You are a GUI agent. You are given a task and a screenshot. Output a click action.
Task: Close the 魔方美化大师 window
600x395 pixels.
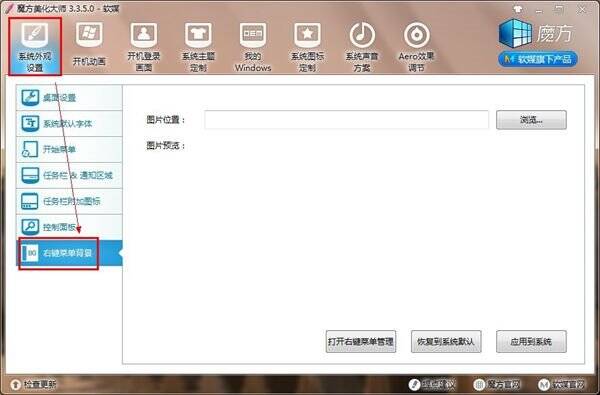(x=582, y=10)
